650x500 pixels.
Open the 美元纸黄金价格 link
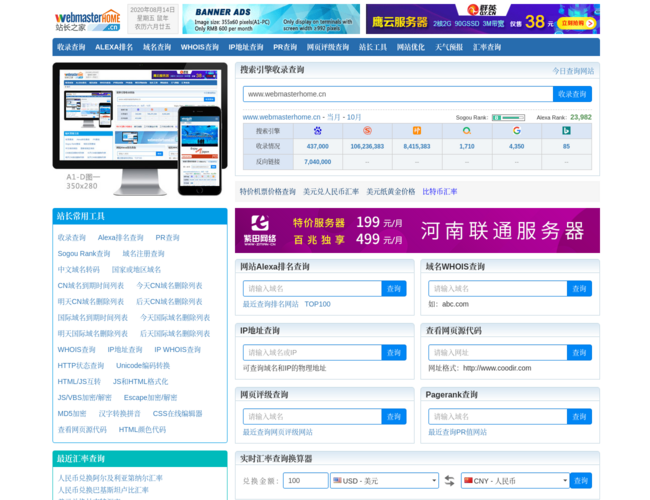click(390, 192)
